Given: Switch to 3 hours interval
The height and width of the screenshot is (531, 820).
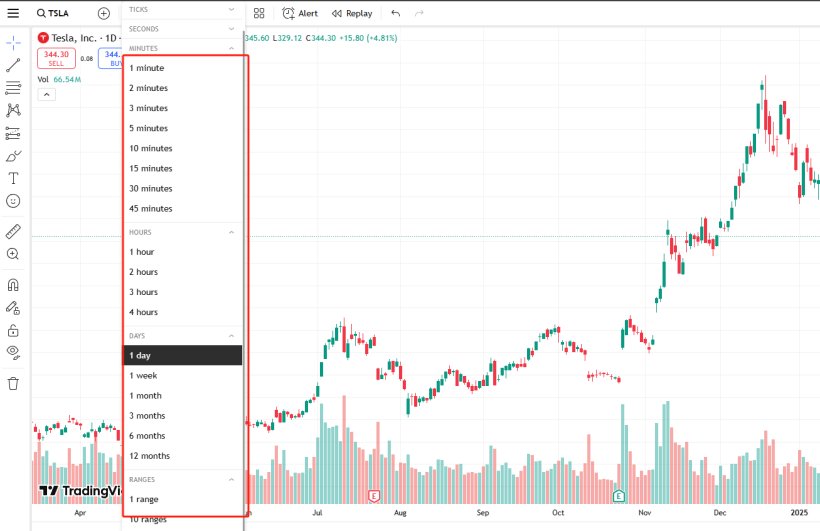Looking at the screenshot, I should (182, 292).
